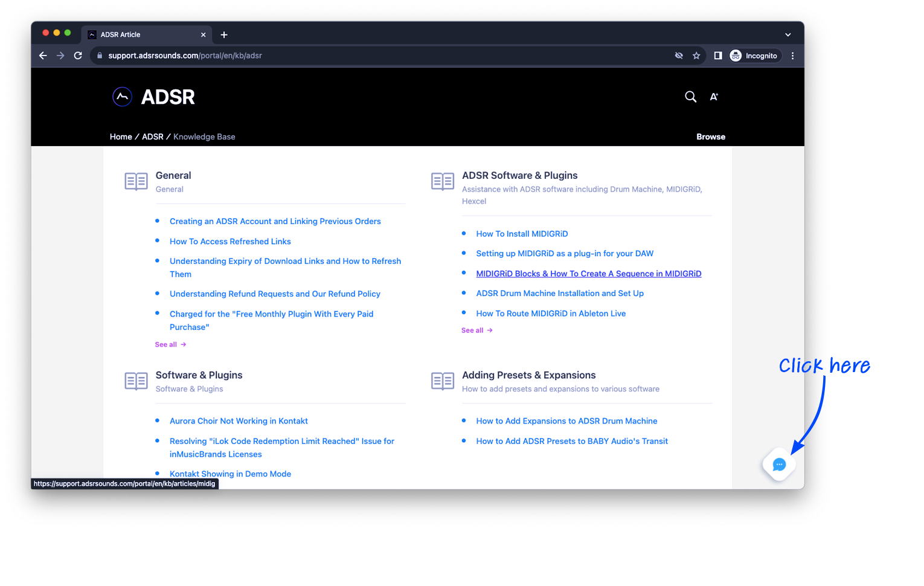The width and height of the screenshot is (924, 586).
Task: Expand the tab search chevron
Action: click(x=788, y=34)
